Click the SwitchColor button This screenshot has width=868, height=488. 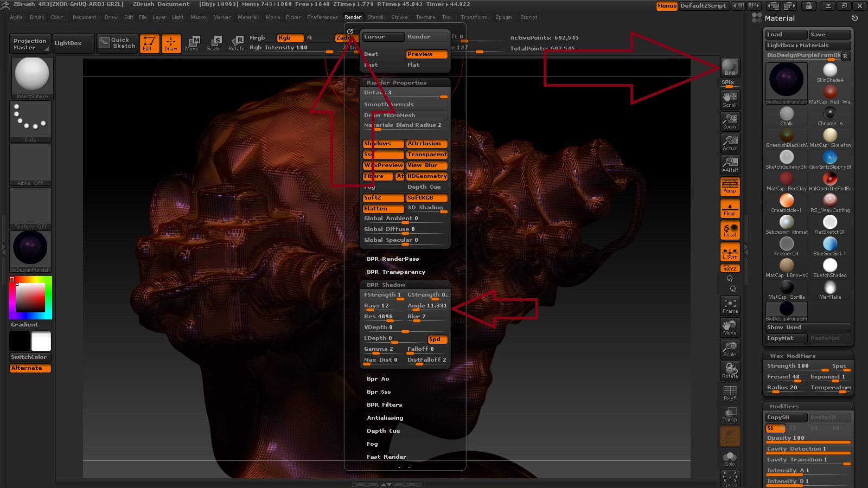30,357
